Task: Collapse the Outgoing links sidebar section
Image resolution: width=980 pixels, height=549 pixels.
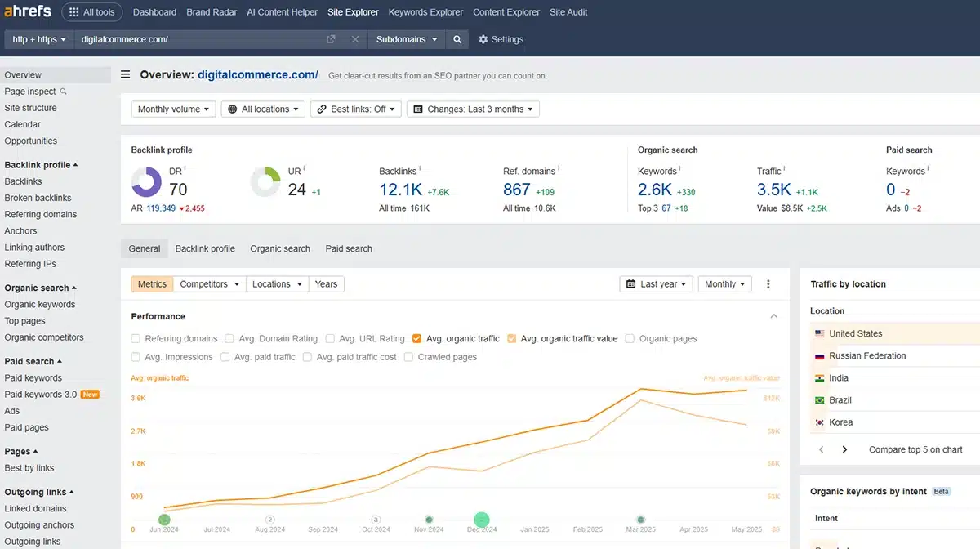Action: pos(40,493)
